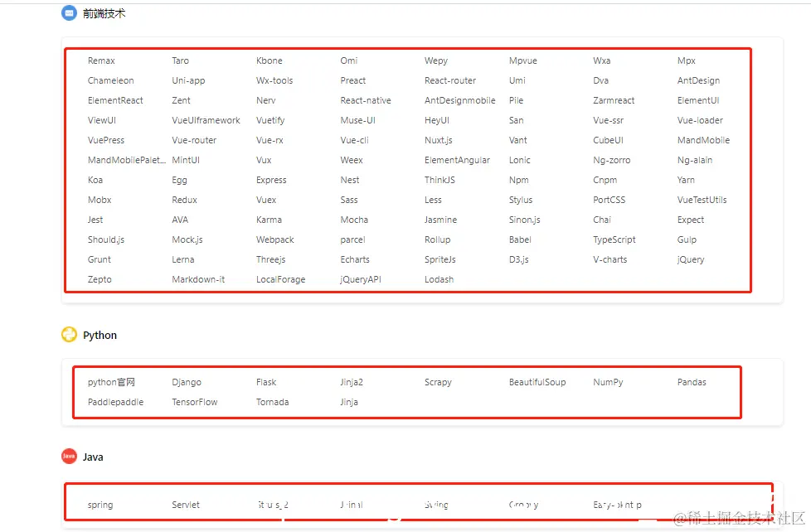Click the Yarn entry
Viewport: 811px width, 532px height.
[x=687, y=180]
